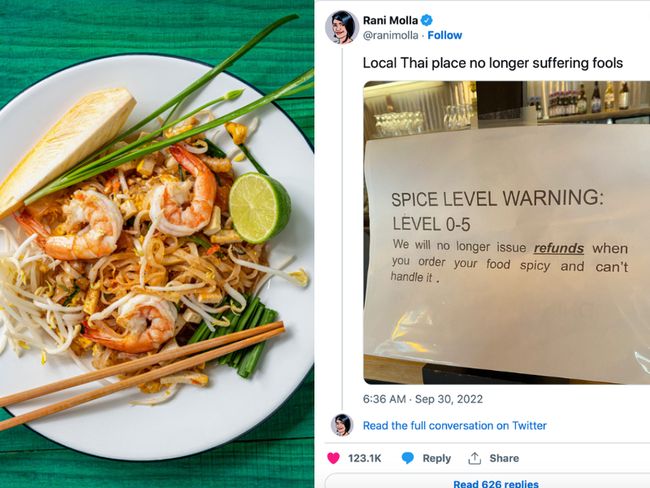Click the tweet text about local Thai place
This screenshot has height=488, width=650.
tap(493, 63)
